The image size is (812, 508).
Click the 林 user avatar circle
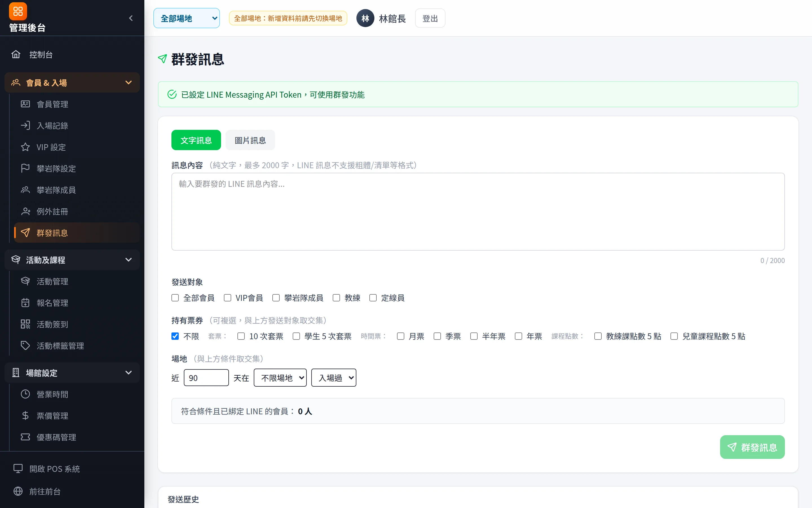click(365, 18)
